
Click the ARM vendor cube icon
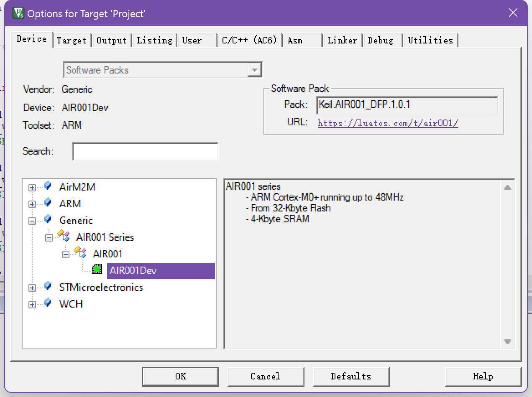(48, 202)
